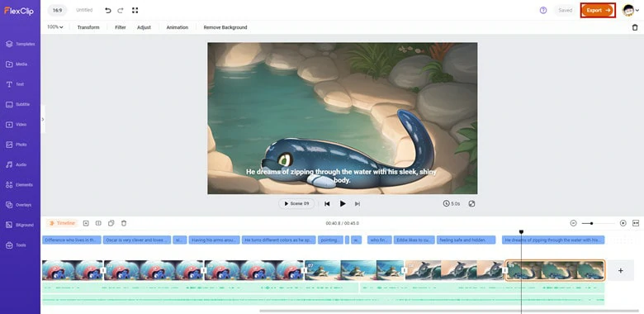This screenshot has width=644, height=314.
Task: Select the Scene 07 beach clip thumbnail
Action: 354,270
